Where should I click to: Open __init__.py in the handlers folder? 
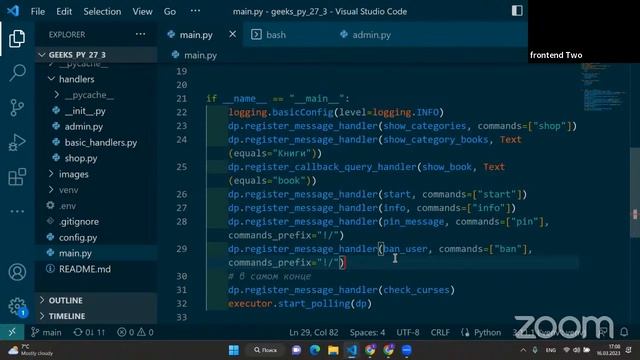point(85,111)
